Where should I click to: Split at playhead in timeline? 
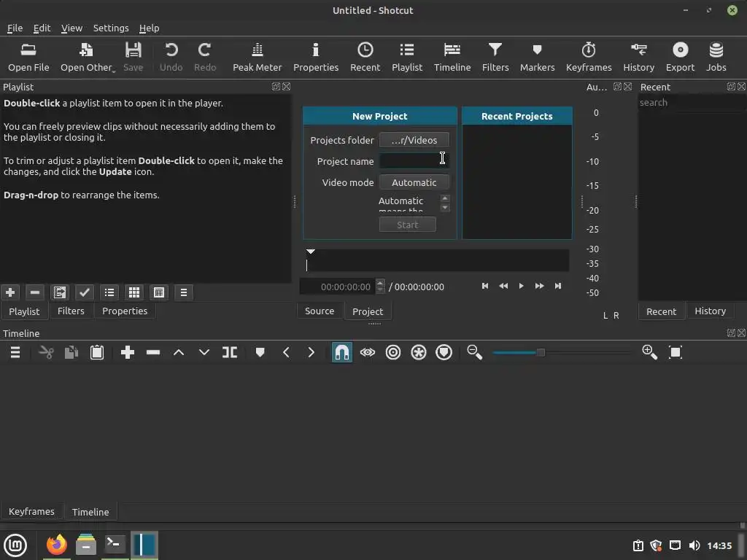coord(230,352)
